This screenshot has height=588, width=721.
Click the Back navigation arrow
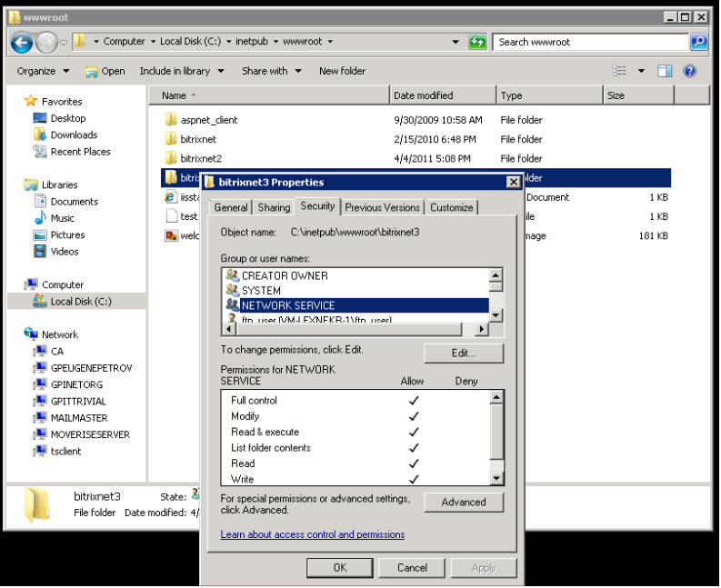[22, 43]
